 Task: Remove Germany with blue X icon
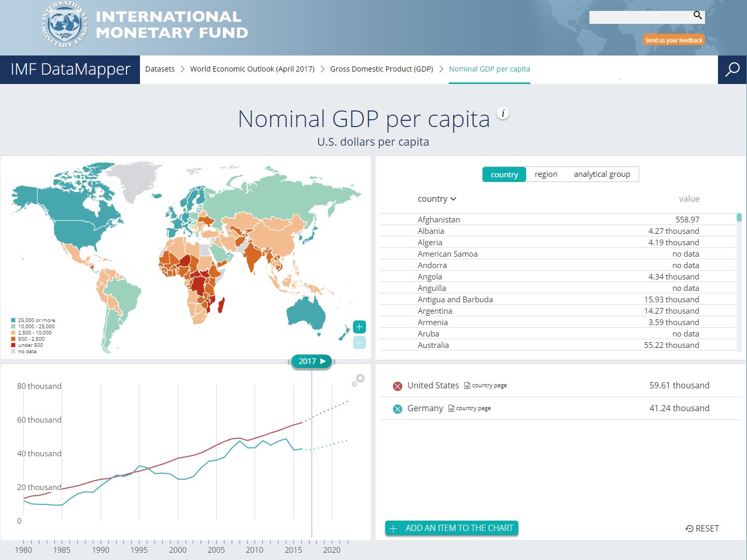pyautogui.click(x=398, y=409)
